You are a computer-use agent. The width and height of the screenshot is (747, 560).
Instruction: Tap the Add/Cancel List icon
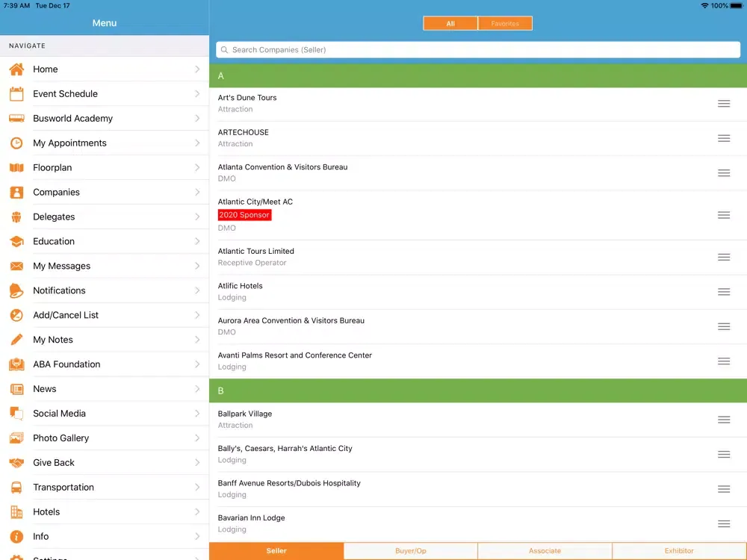16,315
